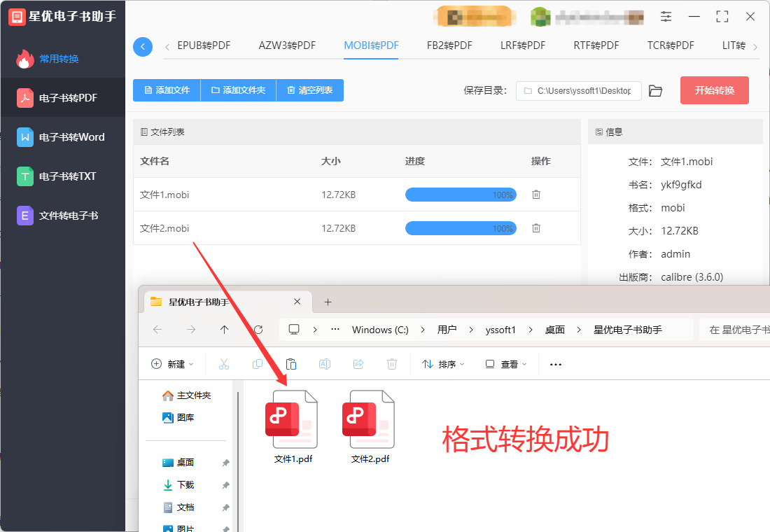Click the green user avatar icon
Screen dimensions: 770x532
[540, 17]
